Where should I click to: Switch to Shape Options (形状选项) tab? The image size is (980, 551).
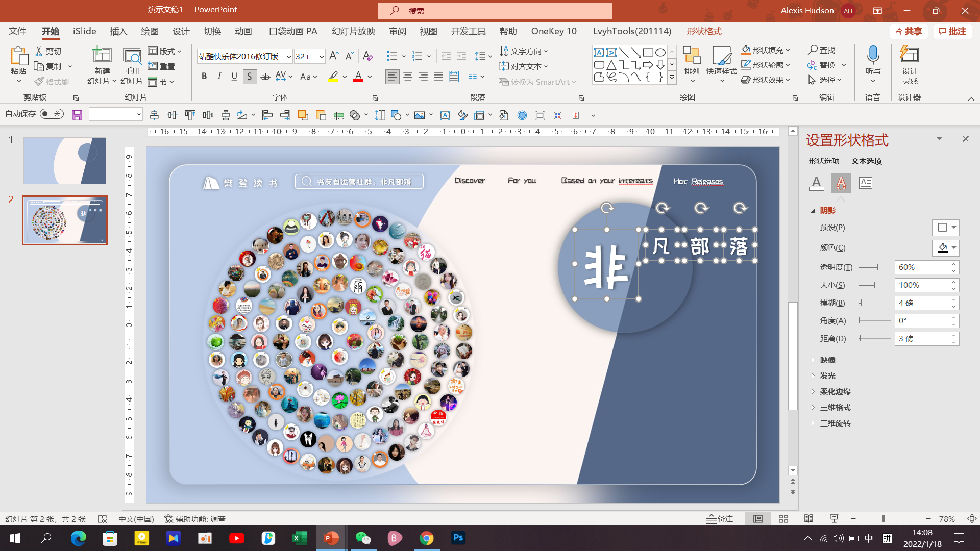point(823,161)
